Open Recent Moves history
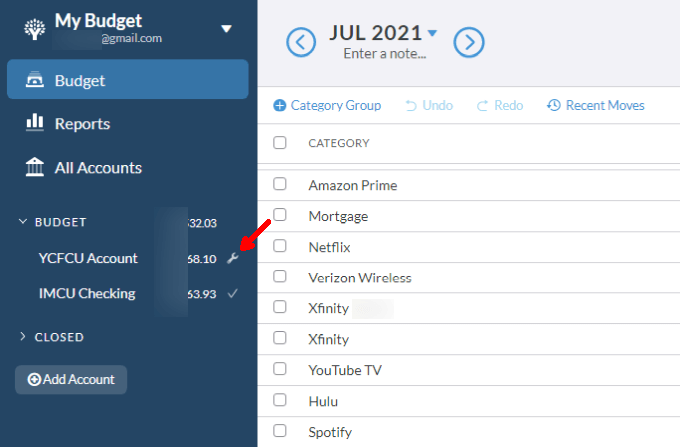 (x=596, y=105)
